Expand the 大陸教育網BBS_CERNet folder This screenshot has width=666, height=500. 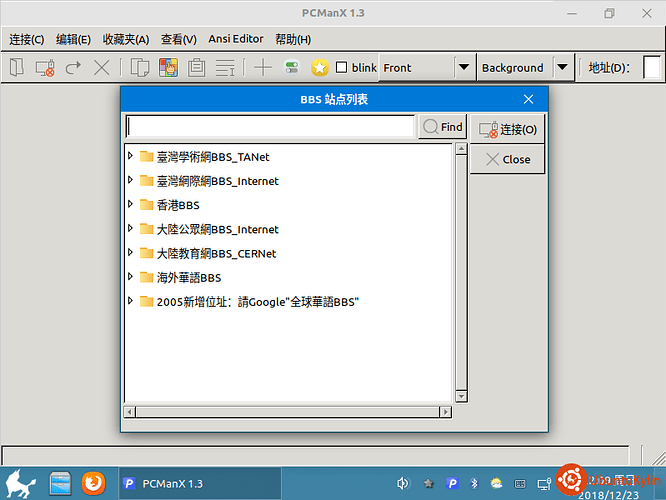pos(130,253)
